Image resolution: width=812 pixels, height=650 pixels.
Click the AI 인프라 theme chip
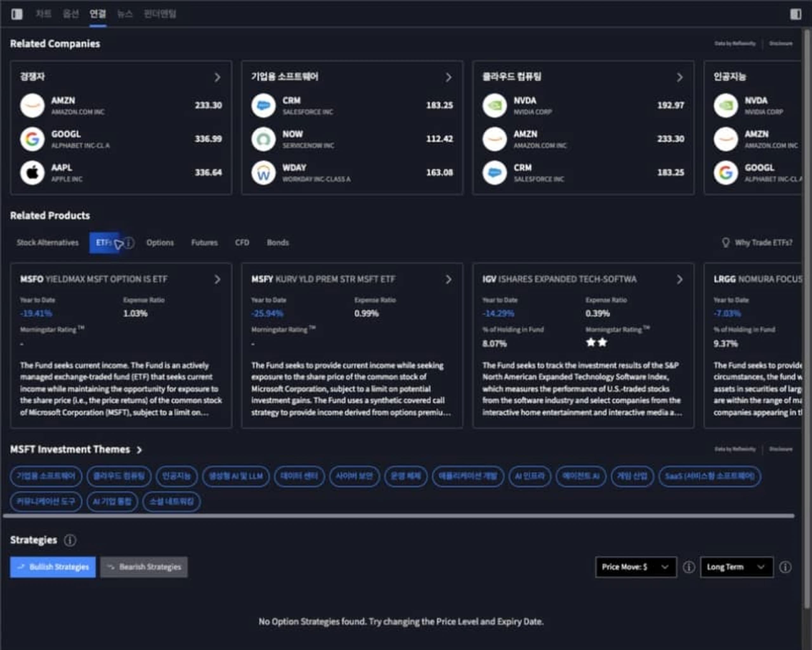click(x=529, y=476)
